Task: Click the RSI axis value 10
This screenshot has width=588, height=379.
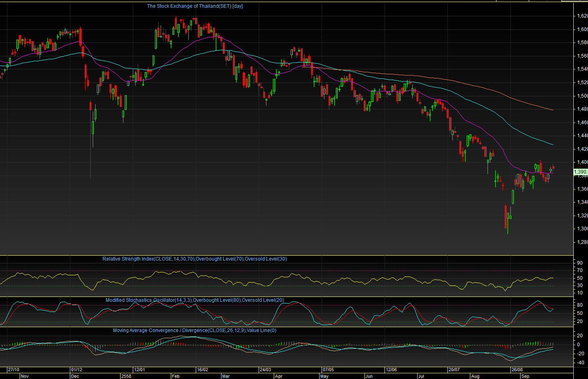Action: point(580,293)
